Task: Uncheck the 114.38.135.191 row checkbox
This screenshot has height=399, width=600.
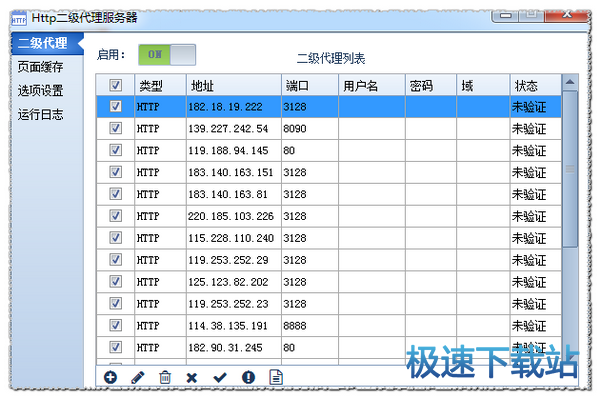Action: [x=116, y=325]
